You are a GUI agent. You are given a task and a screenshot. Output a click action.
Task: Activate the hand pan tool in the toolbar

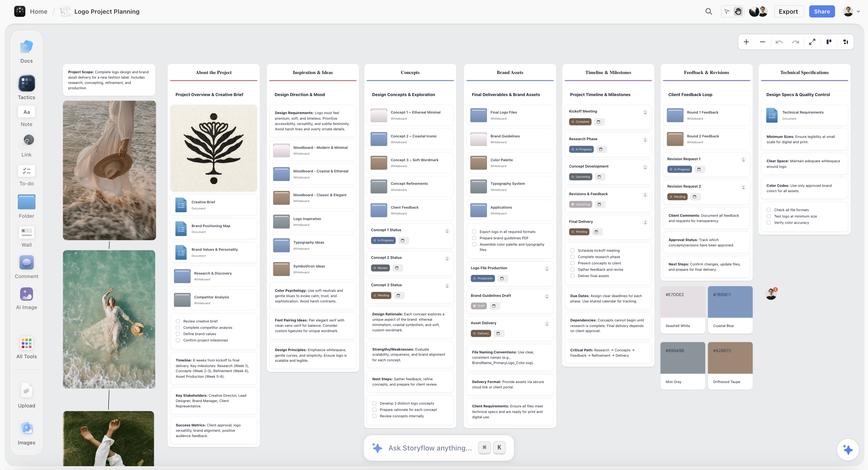pyautogui.click(x=738, y=11)
